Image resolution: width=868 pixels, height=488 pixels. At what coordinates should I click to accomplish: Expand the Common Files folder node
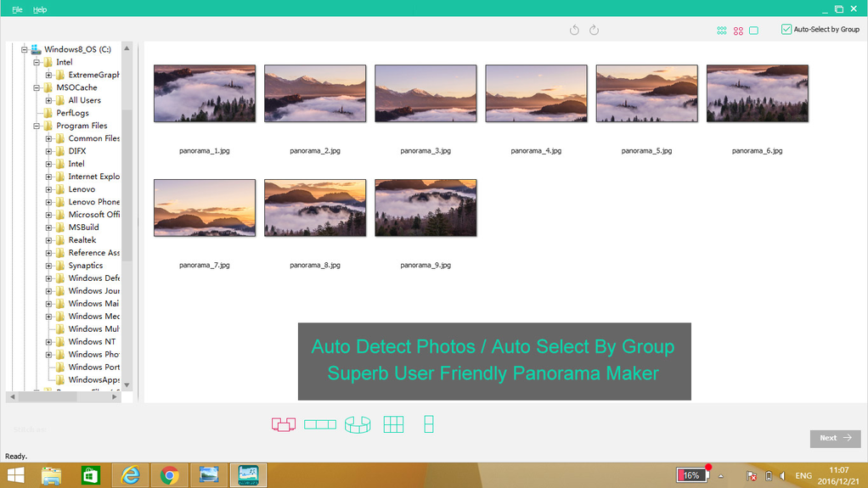point(48,138)
